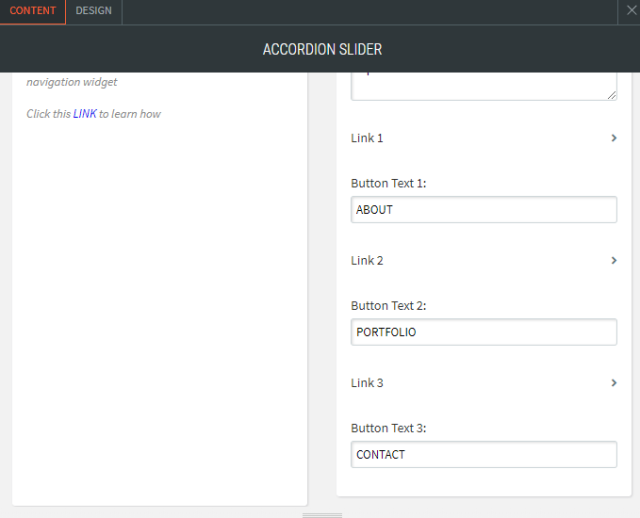Click the ACCORDION SLIDER title bar
The image size is (640, 518).
(x=322, y=49)
